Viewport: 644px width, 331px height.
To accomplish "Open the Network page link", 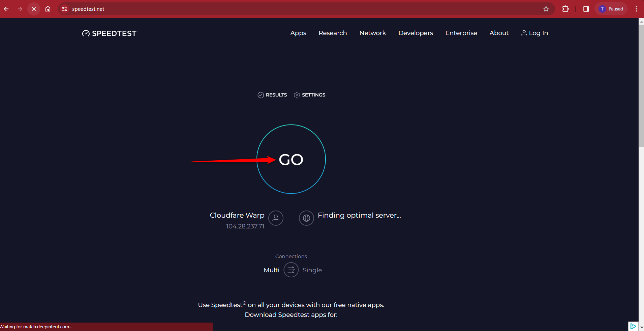I will (x=372, y=33).
